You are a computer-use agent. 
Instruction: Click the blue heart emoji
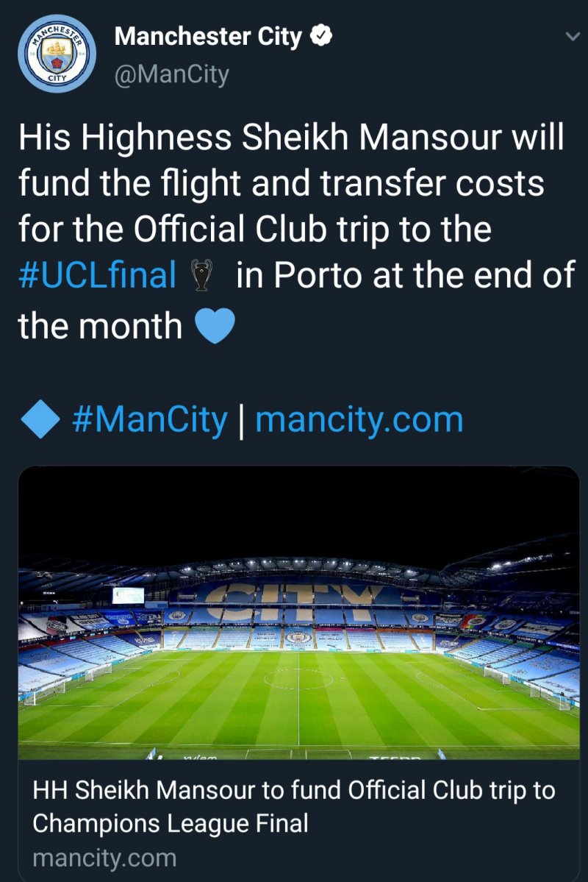click(x=215, y=324)
